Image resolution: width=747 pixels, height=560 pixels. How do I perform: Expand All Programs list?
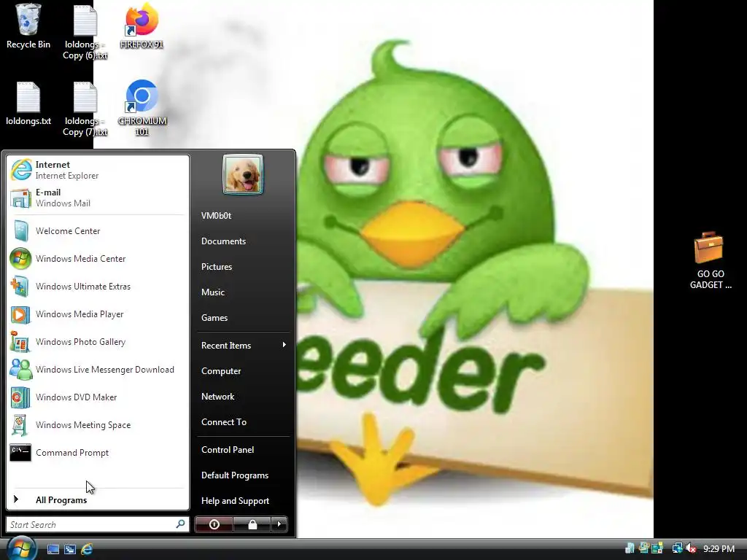tap(98, 499)
